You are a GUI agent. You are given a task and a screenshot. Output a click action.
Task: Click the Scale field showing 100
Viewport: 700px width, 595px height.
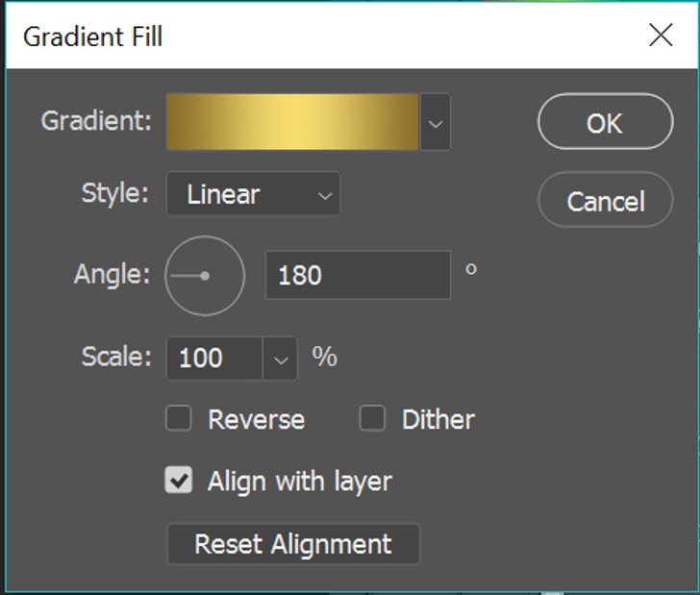click(x=213, y=359)
